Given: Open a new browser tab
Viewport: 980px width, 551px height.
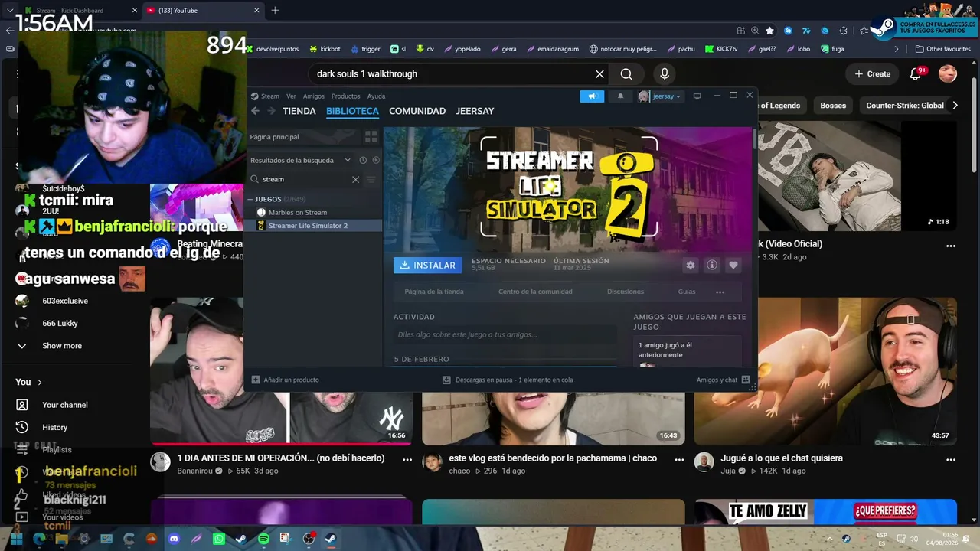Looking at the screenshot, I should click(x=275, y=11).
